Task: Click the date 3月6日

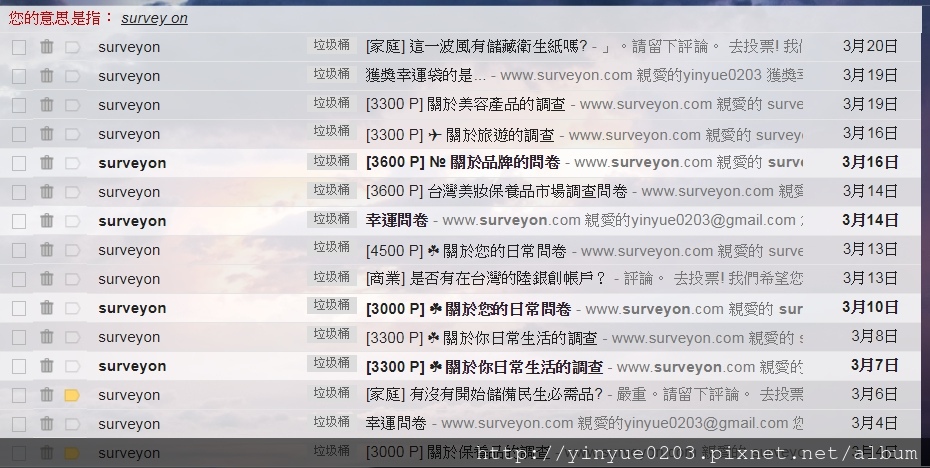Action: pyautogui.click(x=875, y=394)
